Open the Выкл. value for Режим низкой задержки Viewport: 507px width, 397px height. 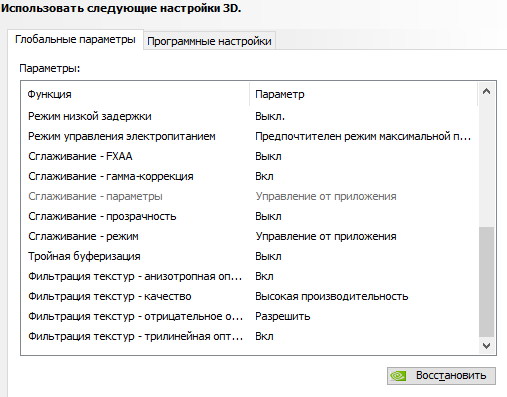[270, 116]
